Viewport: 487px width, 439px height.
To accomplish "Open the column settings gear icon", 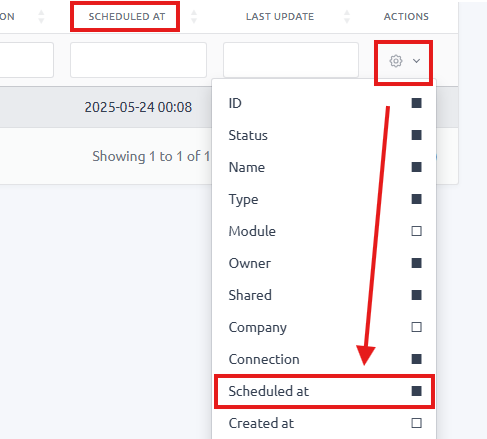I will tap(396, 61).
